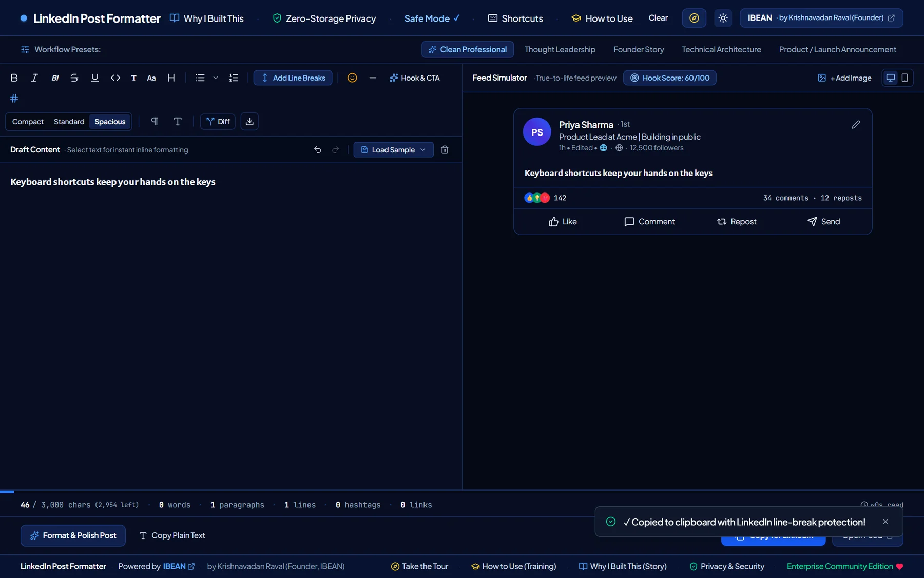Undo the last draft edit
Viewport: 924px width, 578px height.
point(318,150)
